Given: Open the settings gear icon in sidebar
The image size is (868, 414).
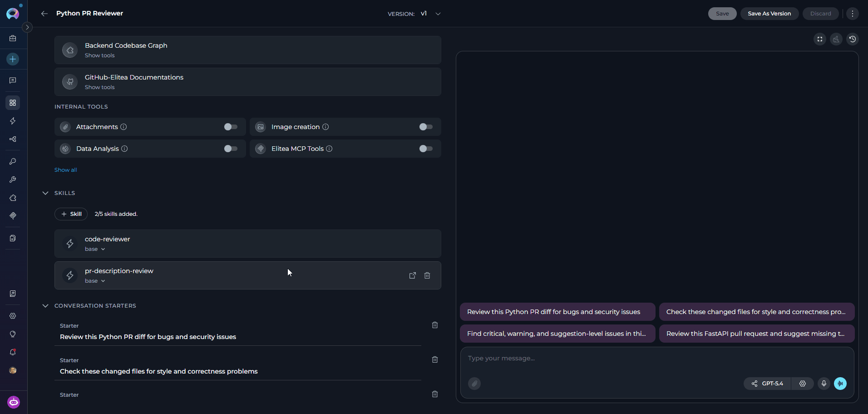Looking at the screenshot, I should click(x=13, y=316).
